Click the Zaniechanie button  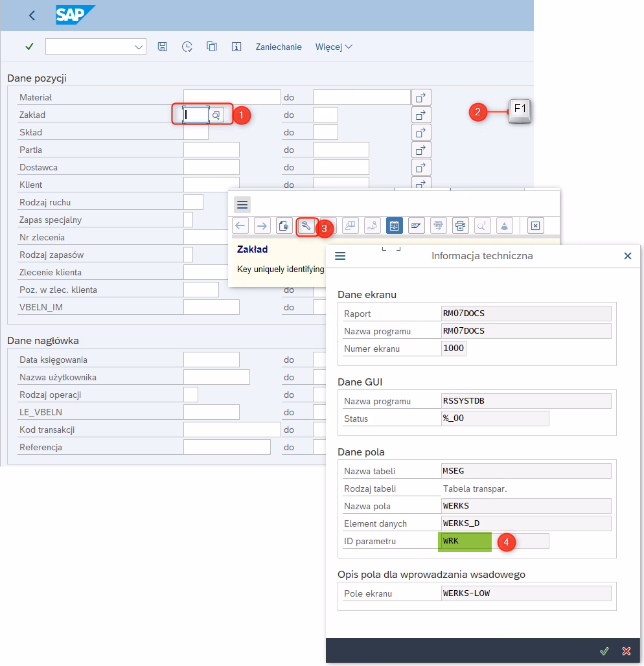(x=279, y=47)
